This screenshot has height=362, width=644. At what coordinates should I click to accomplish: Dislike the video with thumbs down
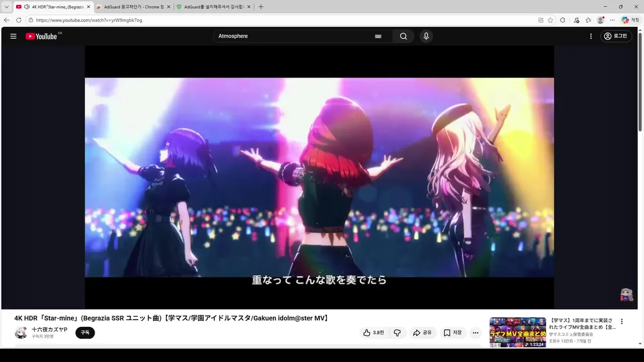point(397,333)
